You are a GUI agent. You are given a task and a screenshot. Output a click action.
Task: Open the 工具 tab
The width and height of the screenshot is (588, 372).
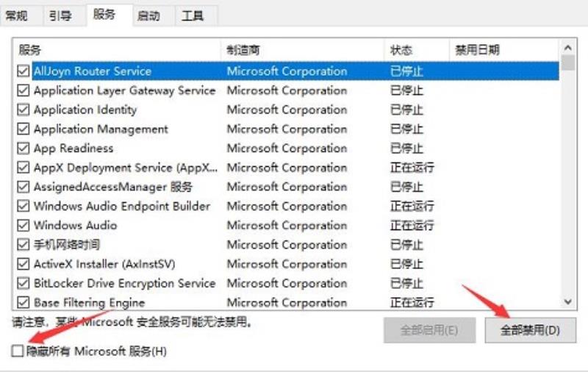pyautogui.click(x=193, y=15)
